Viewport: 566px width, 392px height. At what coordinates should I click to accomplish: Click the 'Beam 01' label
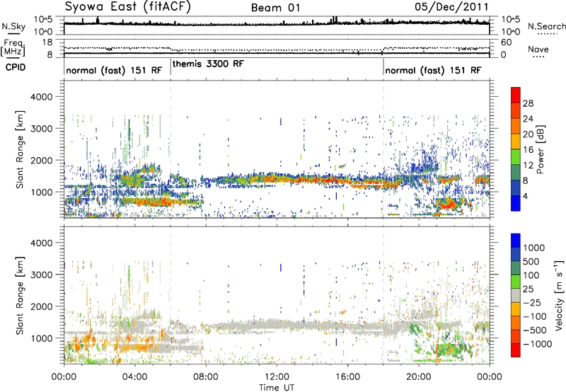pyautogui.click(x=275, y=8)
